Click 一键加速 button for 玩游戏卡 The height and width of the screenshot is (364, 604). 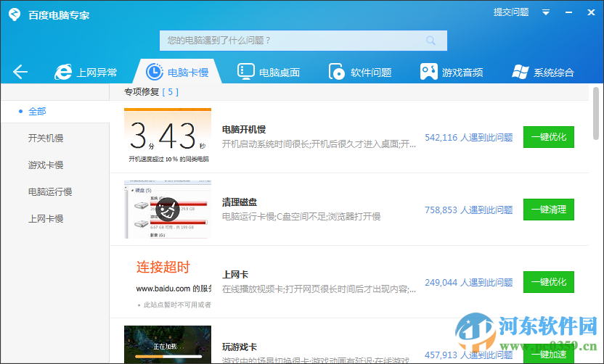[549, 354]
